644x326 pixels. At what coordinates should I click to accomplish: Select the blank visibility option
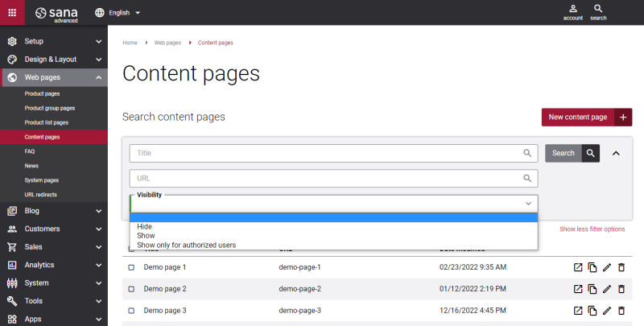coord(333,217)
